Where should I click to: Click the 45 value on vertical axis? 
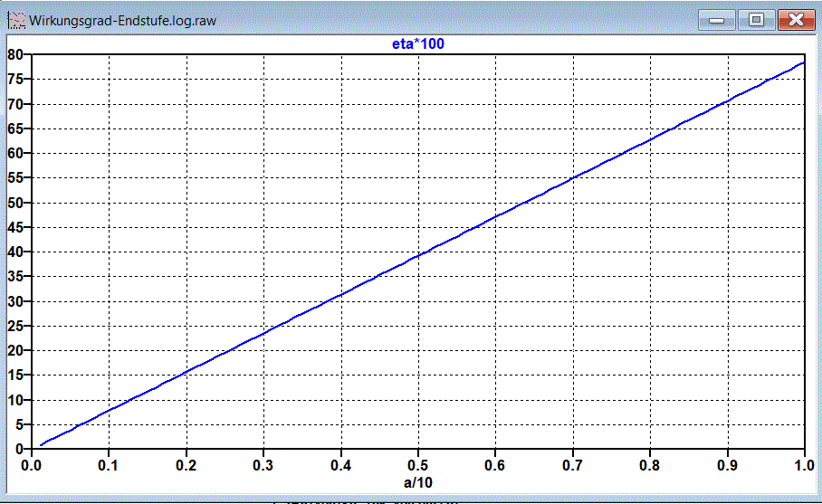[x=14, y=227]
